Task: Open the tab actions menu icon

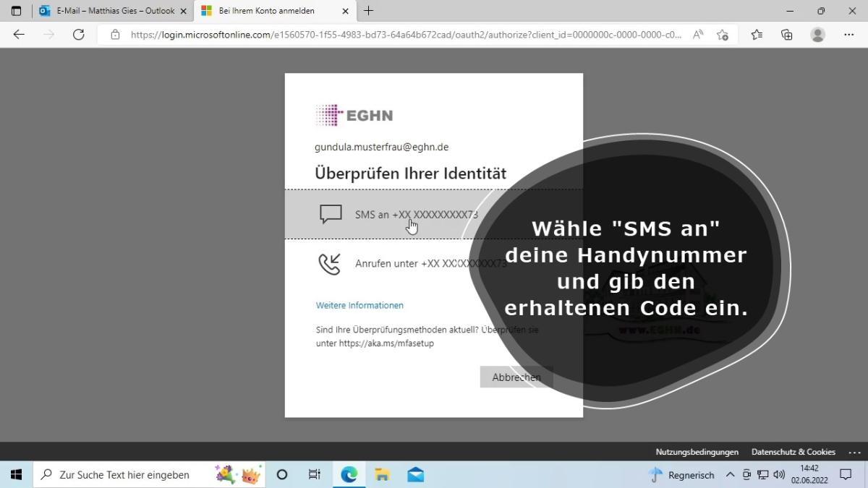Action: pyautogui.click(x=16, y=11)
